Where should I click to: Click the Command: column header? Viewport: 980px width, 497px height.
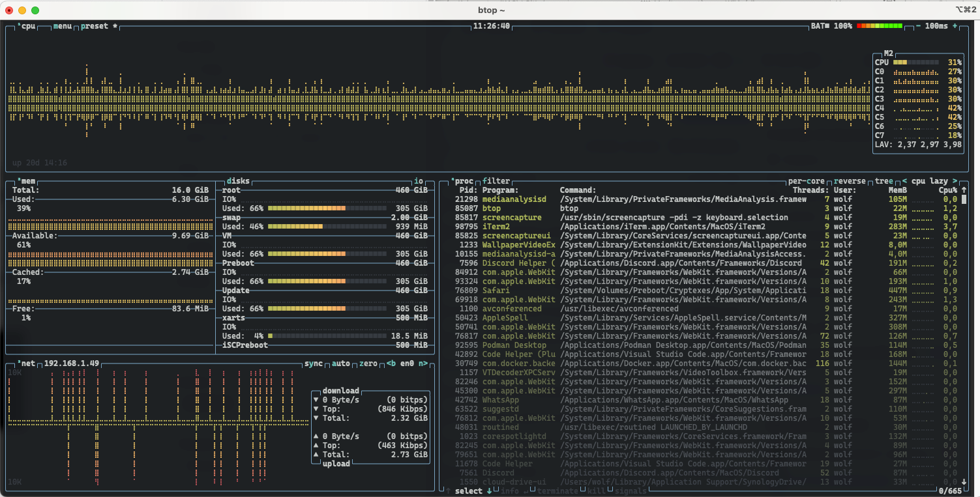[578, 190]
